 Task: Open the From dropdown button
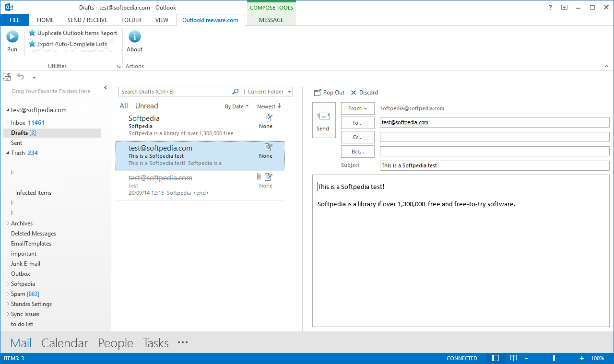click(357, 108)
